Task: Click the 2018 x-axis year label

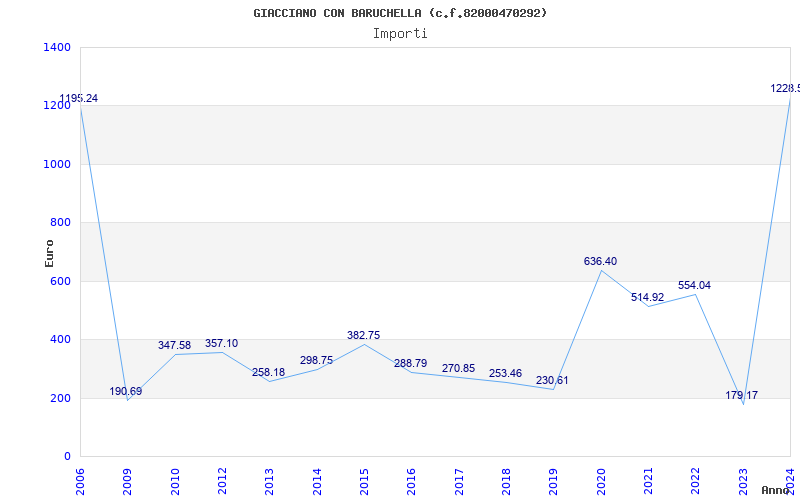Action: 506,482
